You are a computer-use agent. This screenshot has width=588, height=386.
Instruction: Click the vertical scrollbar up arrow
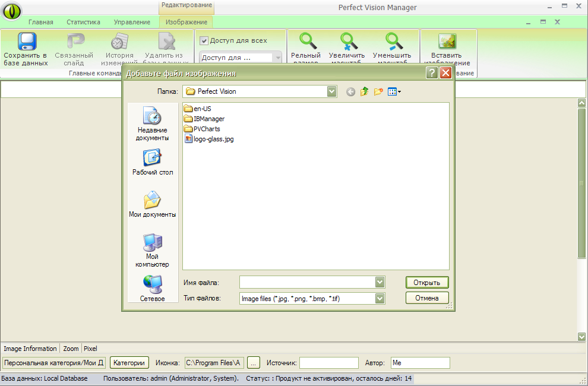pyautogui.click(x=581, y=103)
